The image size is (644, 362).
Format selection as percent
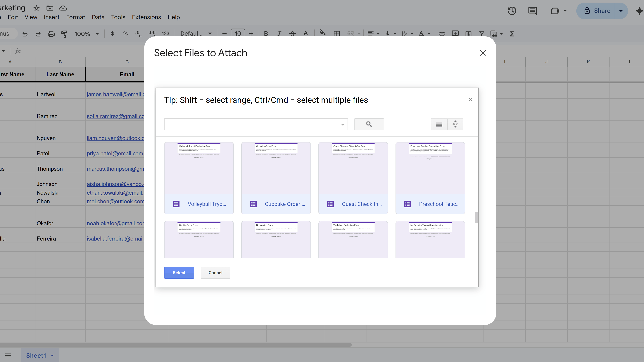125,34
